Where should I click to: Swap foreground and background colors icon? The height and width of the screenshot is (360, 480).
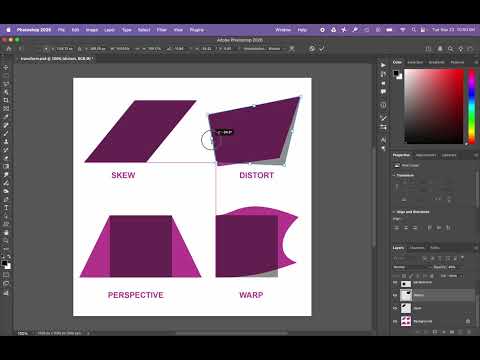click(x=9, y=256)
